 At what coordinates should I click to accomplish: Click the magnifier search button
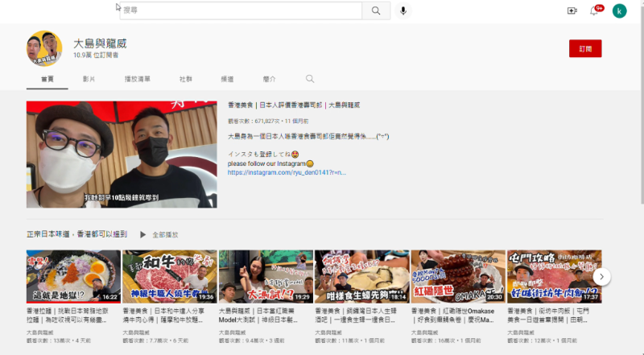click(x=375, y=10)
